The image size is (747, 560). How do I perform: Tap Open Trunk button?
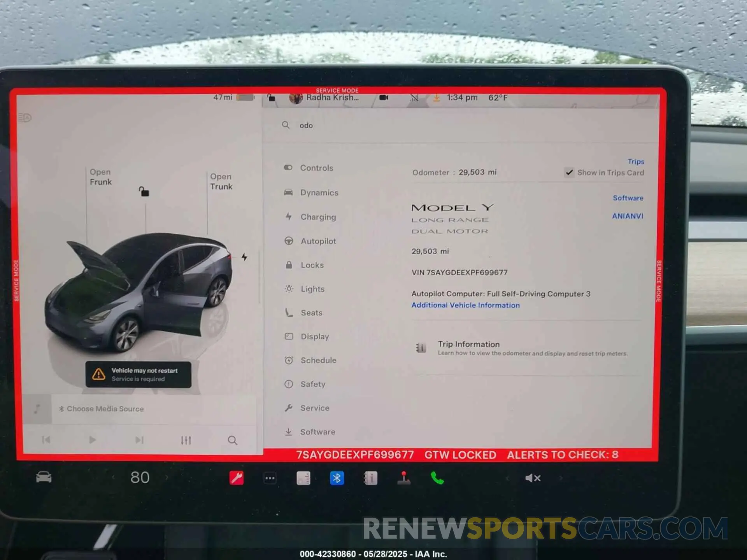221,182
